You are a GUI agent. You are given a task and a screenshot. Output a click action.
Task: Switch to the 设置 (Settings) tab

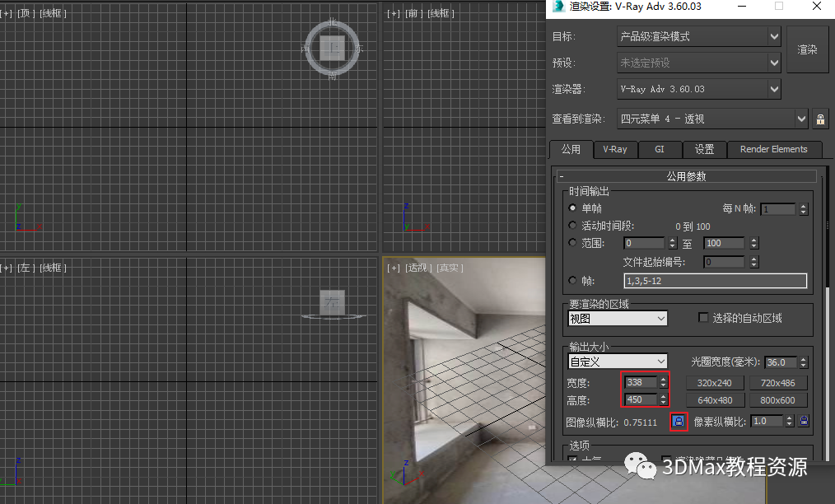click(704, 149)
